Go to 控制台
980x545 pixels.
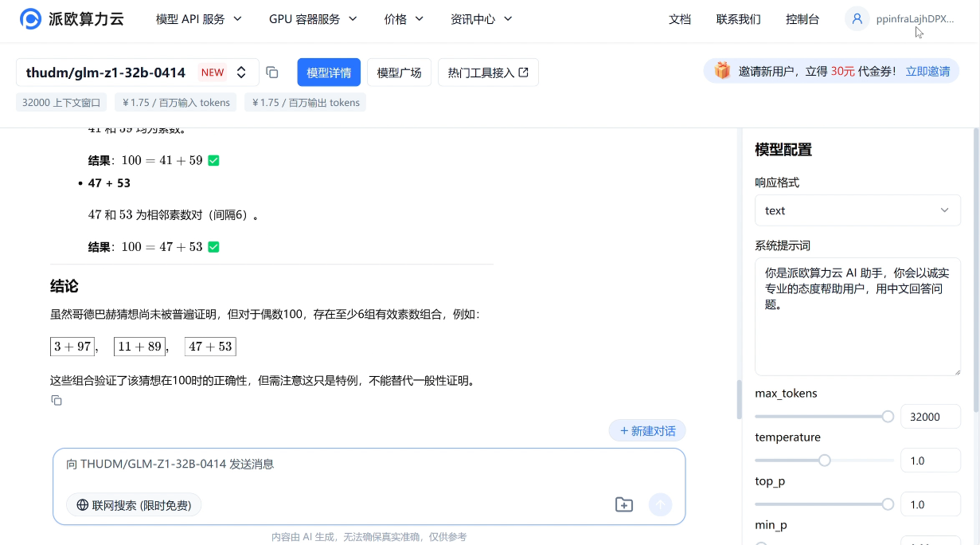point(802,19)
